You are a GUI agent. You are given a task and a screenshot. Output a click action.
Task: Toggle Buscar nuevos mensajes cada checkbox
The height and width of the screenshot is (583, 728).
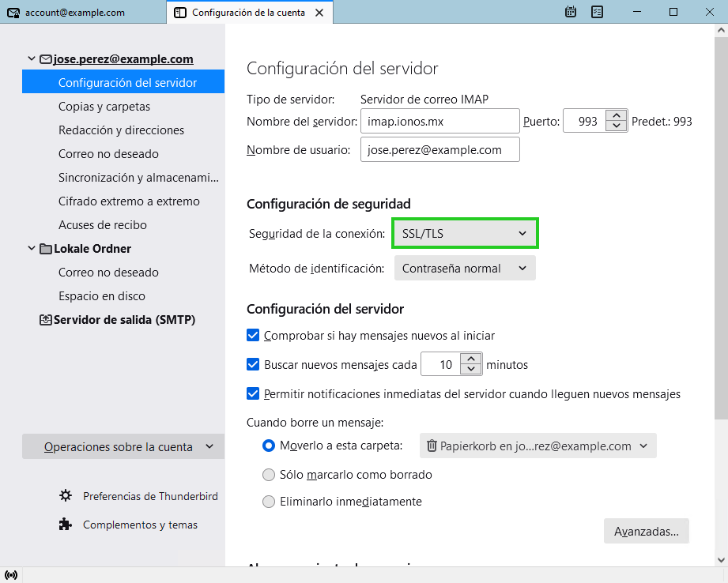[253, 364]
